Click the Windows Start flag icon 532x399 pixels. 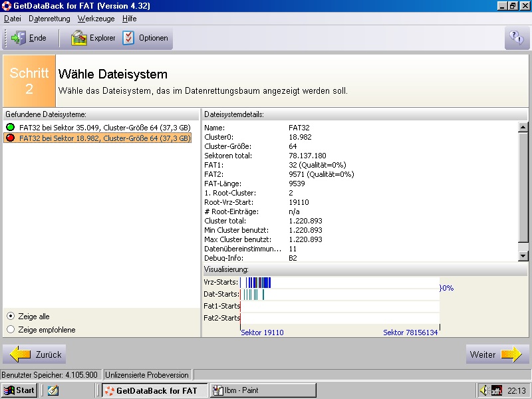click(x=9, y=390)
